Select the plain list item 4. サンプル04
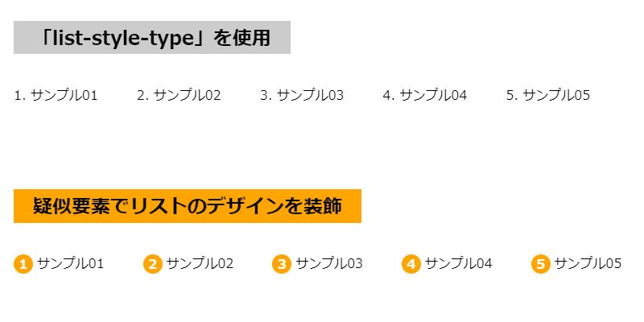This screenshot has height=322, width=644. pos(425,95)
